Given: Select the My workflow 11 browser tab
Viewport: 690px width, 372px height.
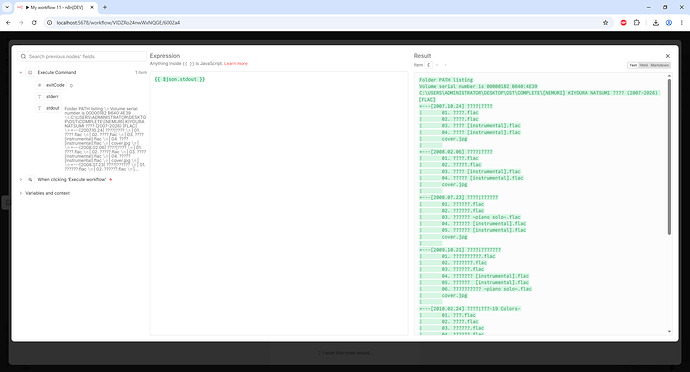Looking at the screenshot, I should coord(56,7).
